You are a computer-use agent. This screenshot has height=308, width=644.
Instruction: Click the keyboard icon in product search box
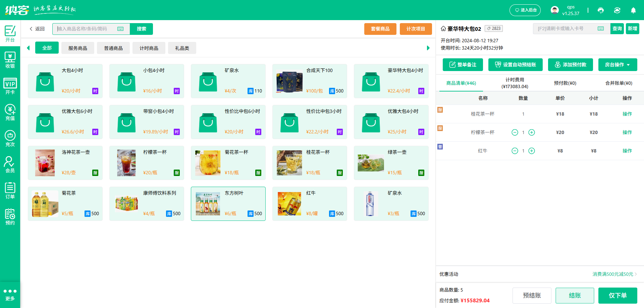[x=120, y=29]
